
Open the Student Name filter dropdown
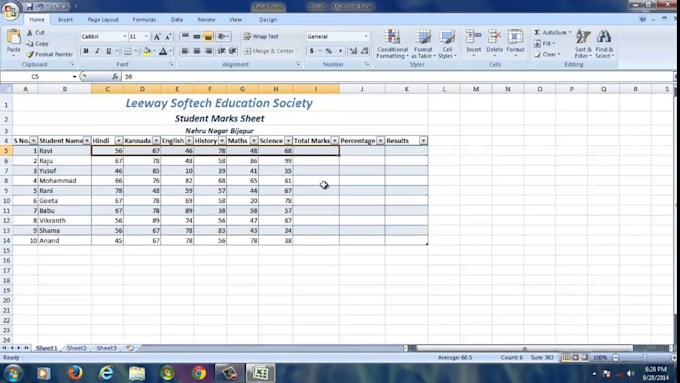point(87,141)
